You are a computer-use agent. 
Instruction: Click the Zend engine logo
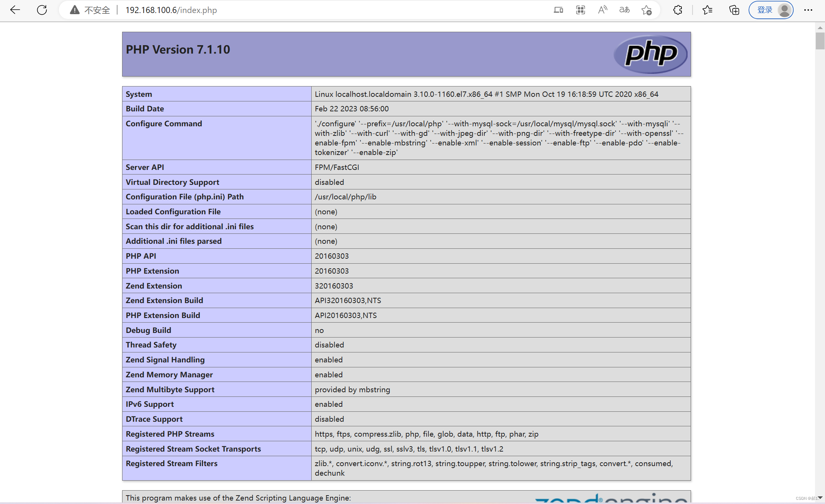(611, 498)
